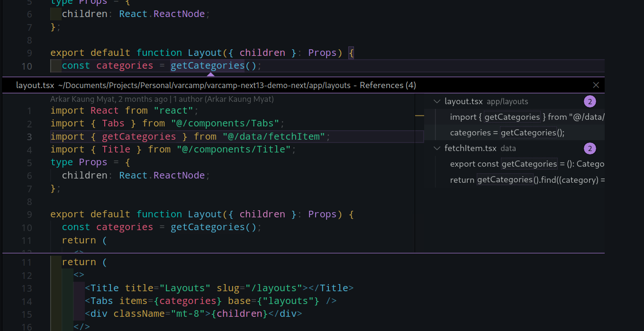Click the Tabs import line in peek editor

point(168,124)
